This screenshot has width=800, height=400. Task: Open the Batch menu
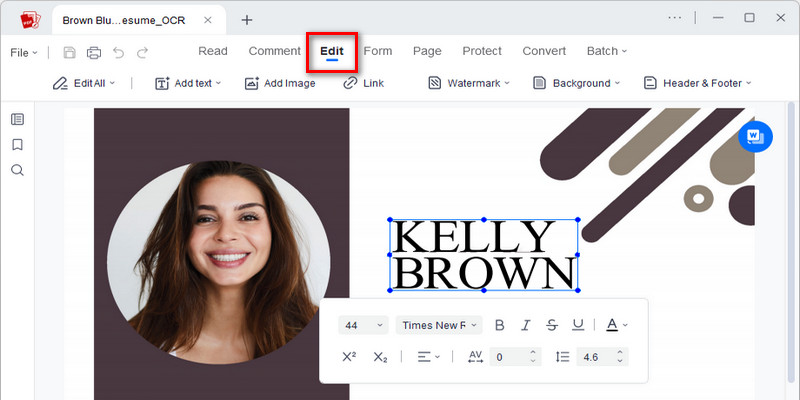pyautogui.click(x=607, y=51)
